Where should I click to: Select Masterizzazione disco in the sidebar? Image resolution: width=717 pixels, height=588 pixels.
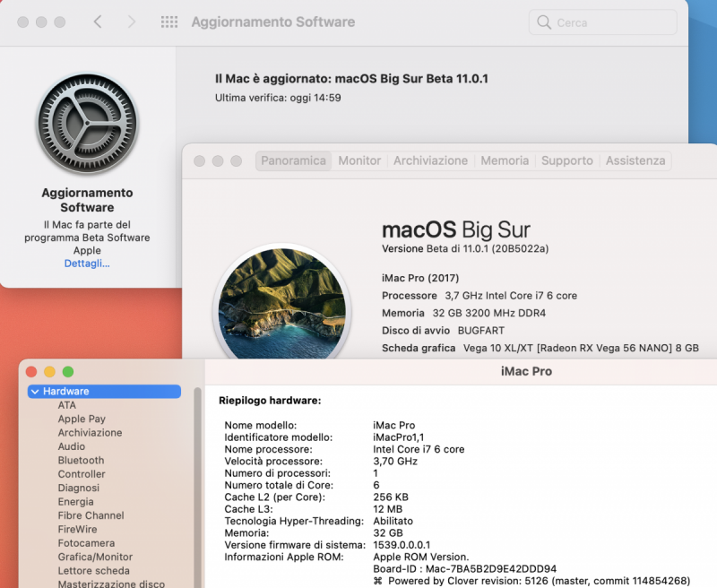(x=111, y=584)
